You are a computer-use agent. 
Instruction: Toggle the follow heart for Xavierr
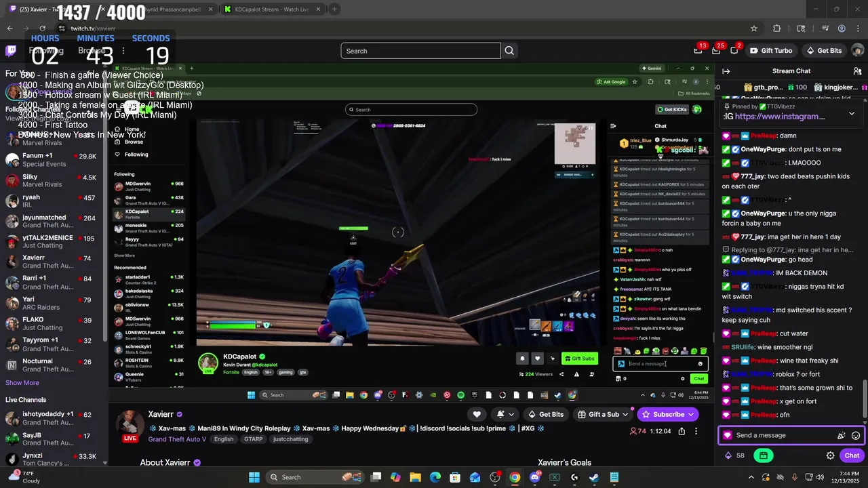click(x=477, y=414)
